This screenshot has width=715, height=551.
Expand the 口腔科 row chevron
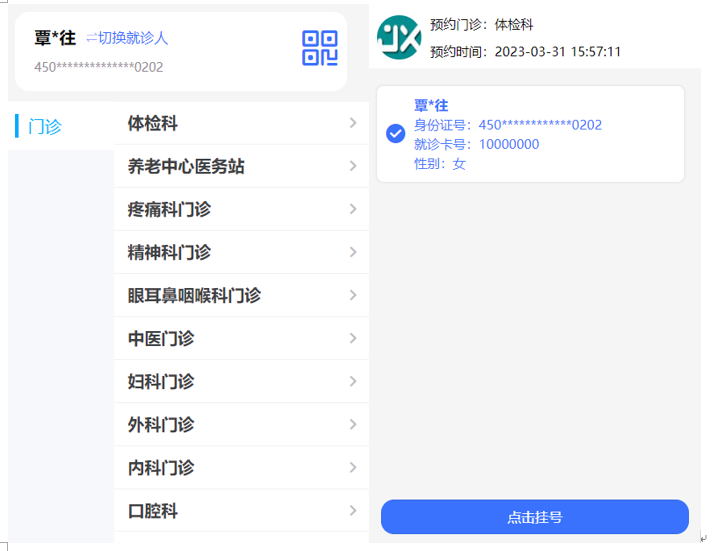click(353, 510)
